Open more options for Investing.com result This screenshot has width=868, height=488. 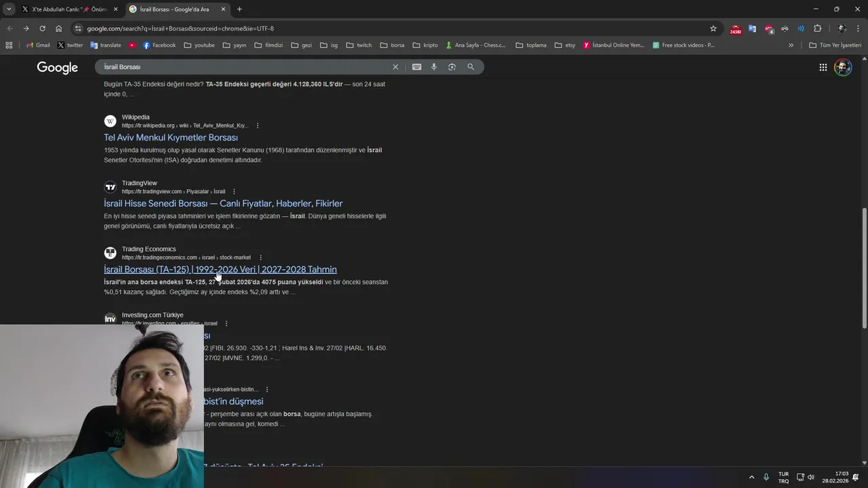point(226,324)
